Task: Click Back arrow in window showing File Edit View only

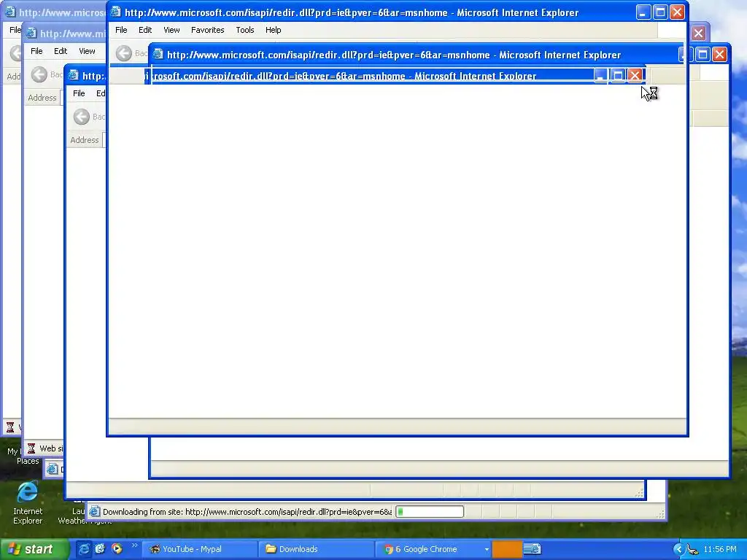Action: (39, 74)
